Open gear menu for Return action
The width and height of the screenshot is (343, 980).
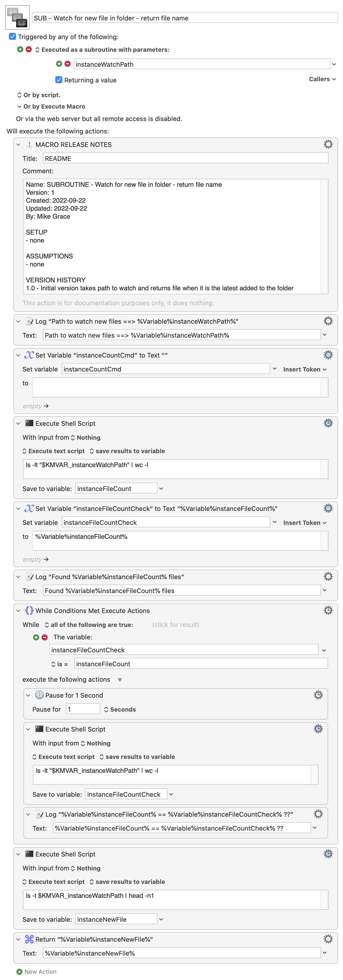tap(328, 938)
